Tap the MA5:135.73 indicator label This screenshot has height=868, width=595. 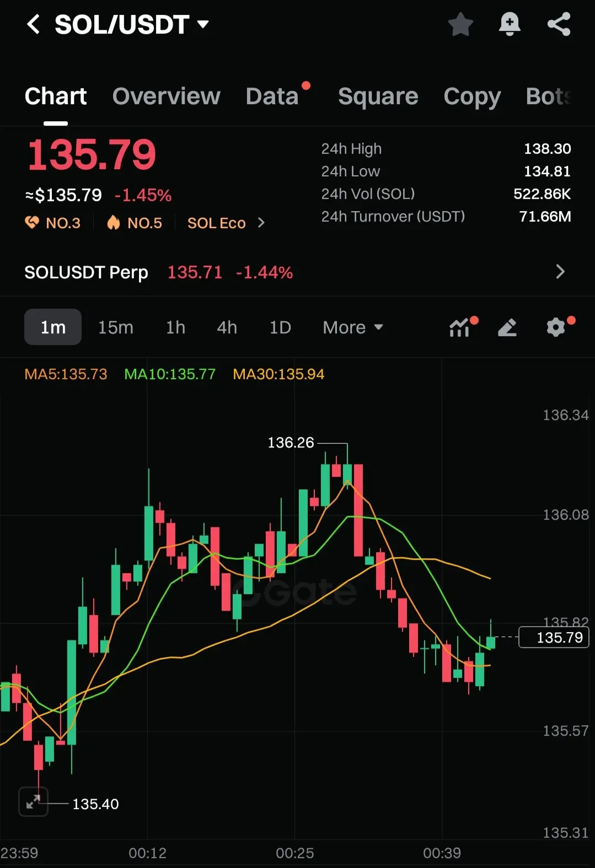coord(66,374)
